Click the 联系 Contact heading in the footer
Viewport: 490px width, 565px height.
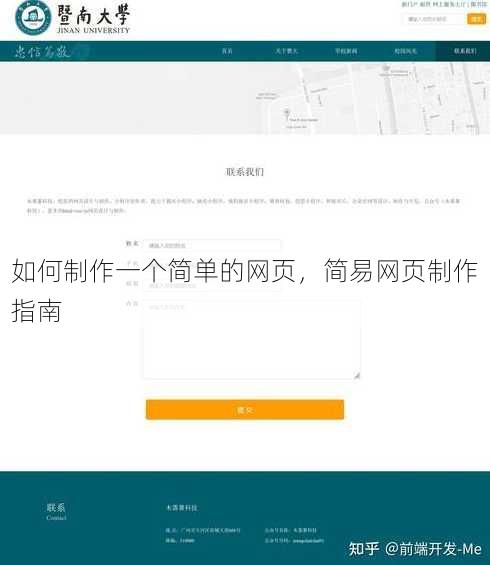click(56, 512)
